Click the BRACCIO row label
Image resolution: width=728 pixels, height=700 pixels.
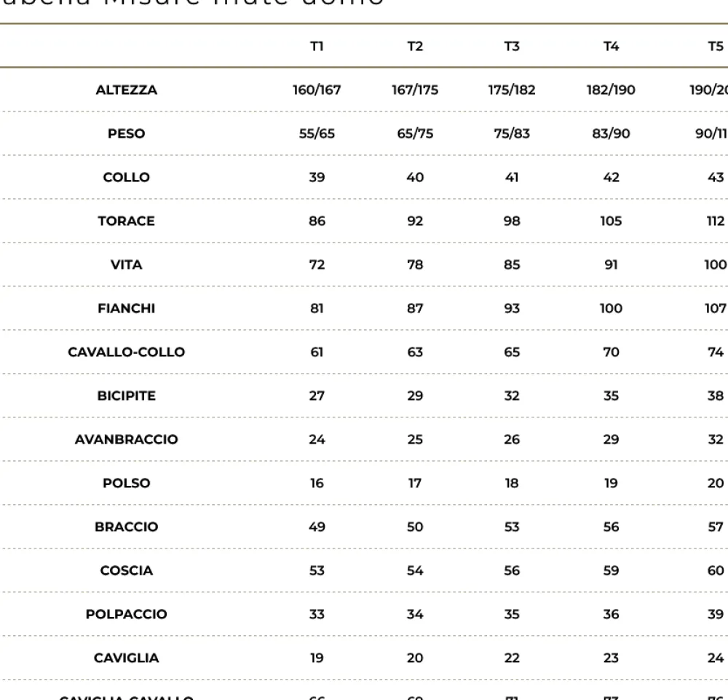pyautogui.click(x=126, y=527)
